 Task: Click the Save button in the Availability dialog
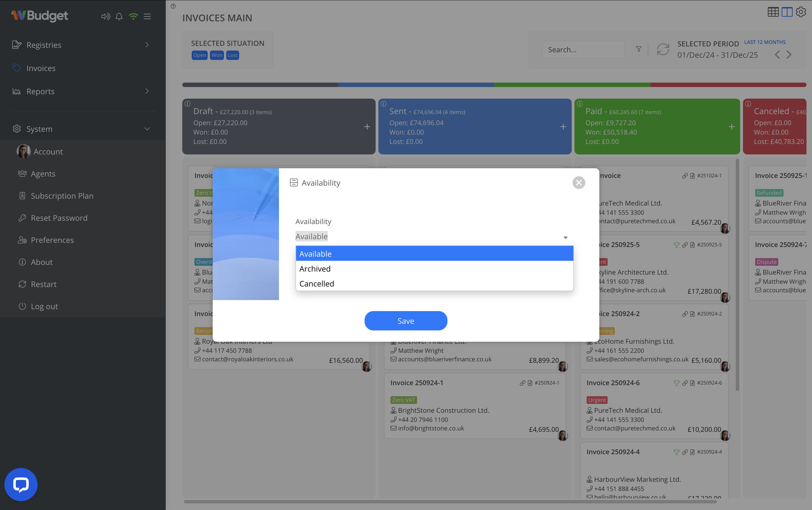pos(406,321)
